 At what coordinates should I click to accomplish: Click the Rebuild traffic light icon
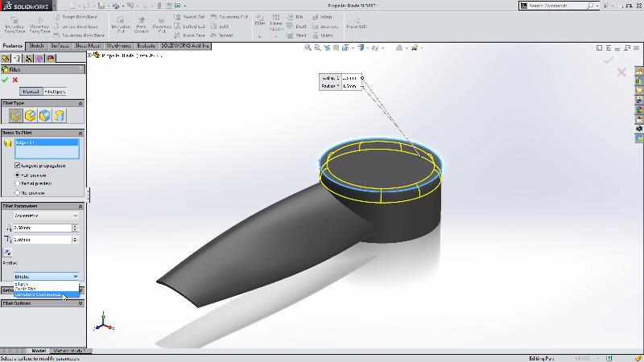click(x=159, y=6)
